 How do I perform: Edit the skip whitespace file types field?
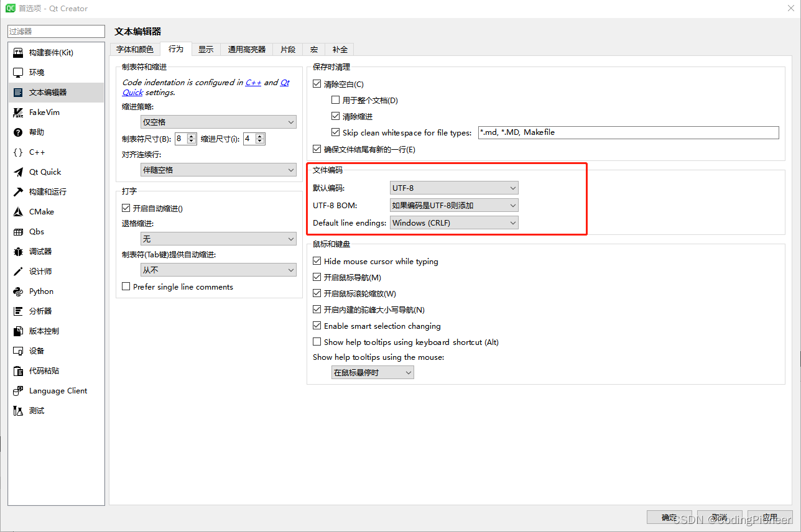(x=628, y=132)
